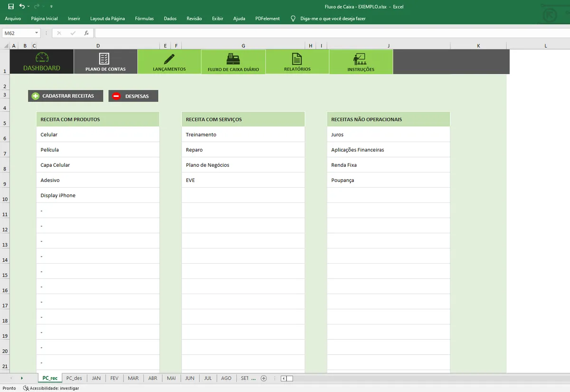Click the Save icon in title bar

click(11, 7)
